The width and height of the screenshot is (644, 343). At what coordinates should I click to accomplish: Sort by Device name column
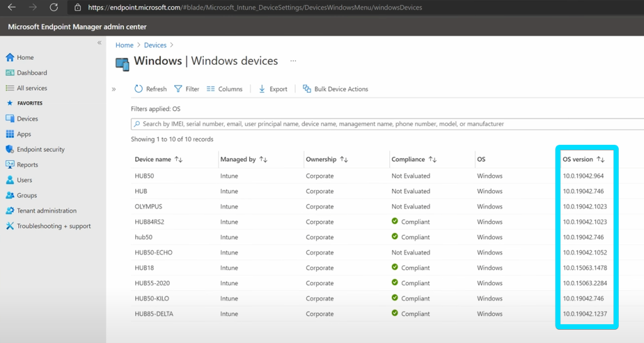click(179, 159)
